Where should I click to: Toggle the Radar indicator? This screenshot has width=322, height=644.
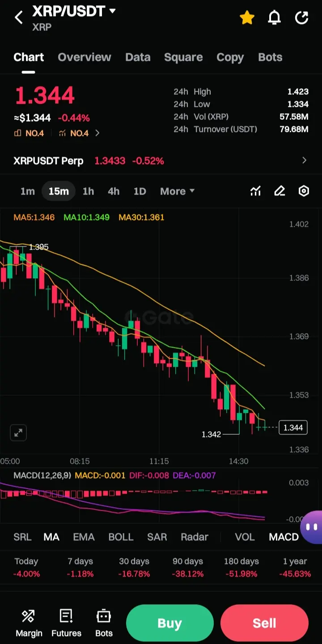pos(195,537)
